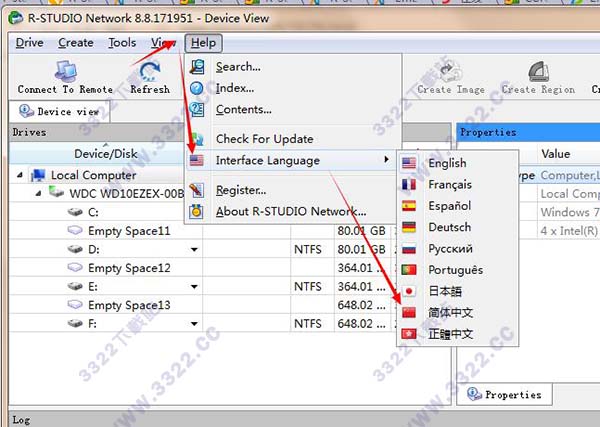Click the Log panel header
The width and height of the screenshot is (600, 427).
tap(304, 420)
